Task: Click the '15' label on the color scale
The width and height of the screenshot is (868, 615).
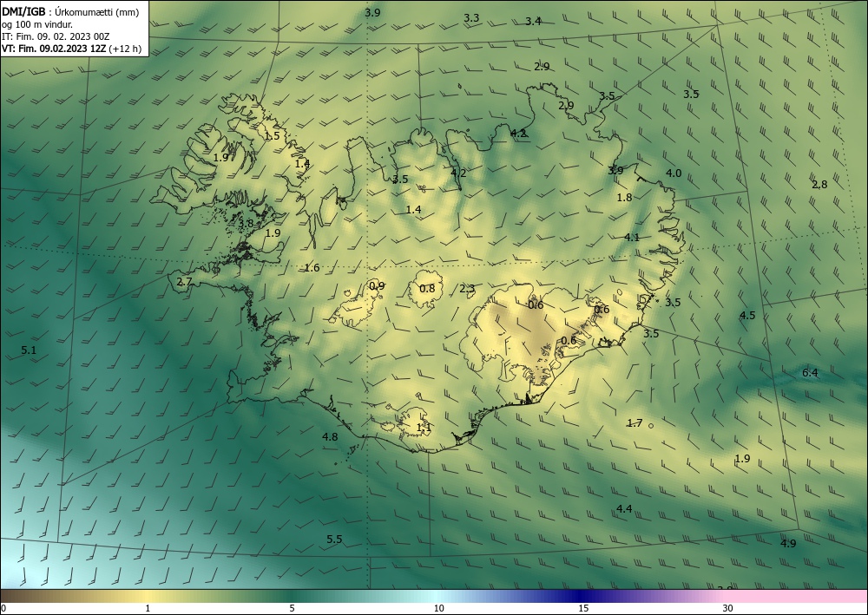Action: (583, 609)
